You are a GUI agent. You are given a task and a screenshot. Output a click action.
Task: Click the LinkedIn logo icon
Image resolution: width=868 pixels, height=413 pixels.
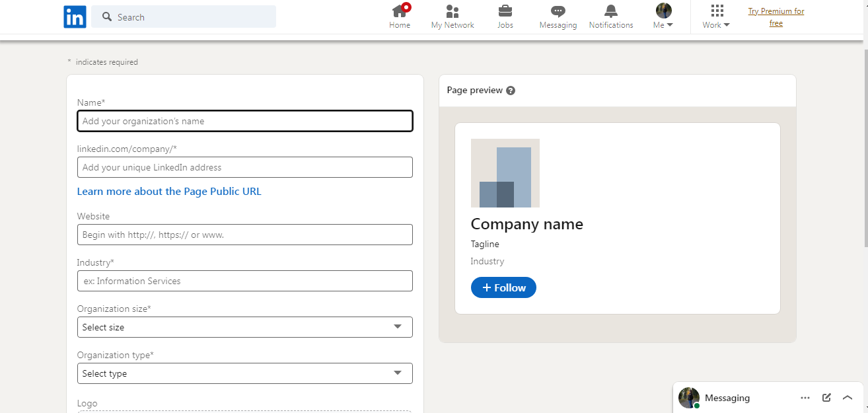[75, 17]
